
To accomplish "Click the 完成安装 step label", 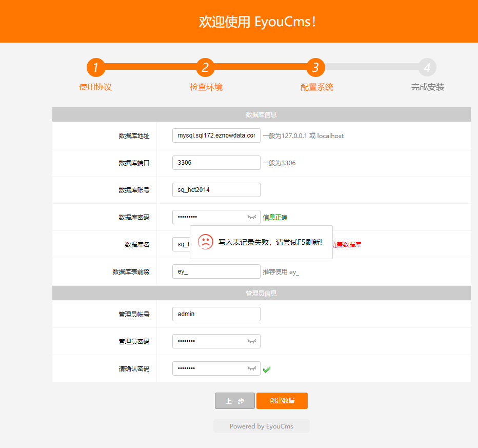I will click(x=427, y=87).
